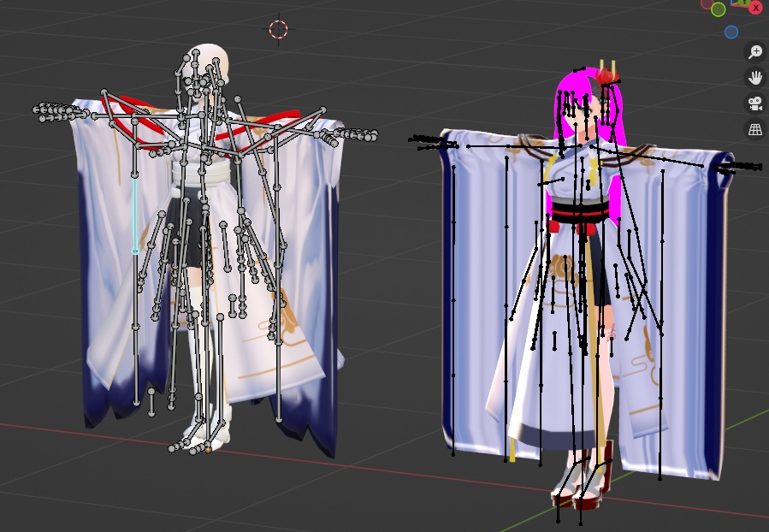
Task: Click the zoom magnifier icon in the sidebar
Action: pos(755,51)
